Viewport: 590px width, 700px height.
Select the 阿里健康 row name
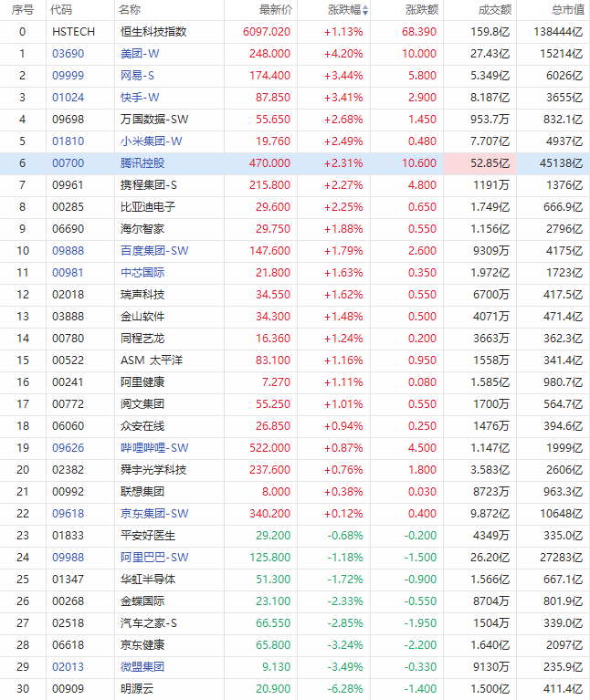pyautogui.click(x=142, y=381)
